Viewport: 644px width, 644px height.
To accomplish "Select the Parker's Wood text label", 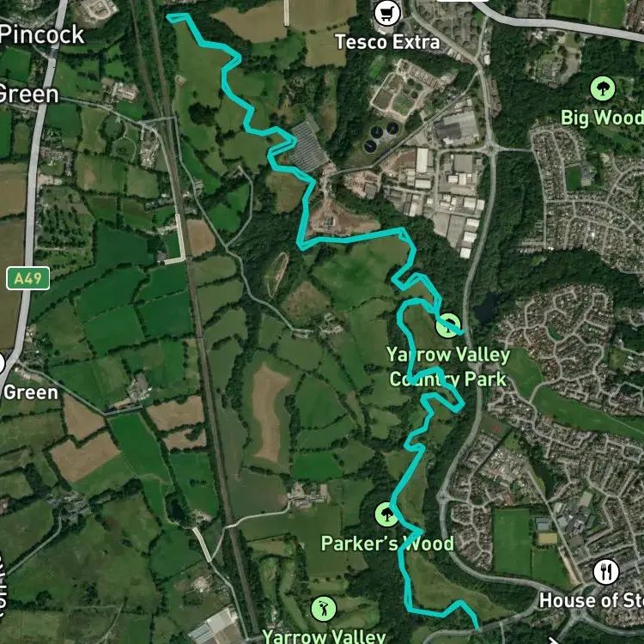I will coord(387,544).
